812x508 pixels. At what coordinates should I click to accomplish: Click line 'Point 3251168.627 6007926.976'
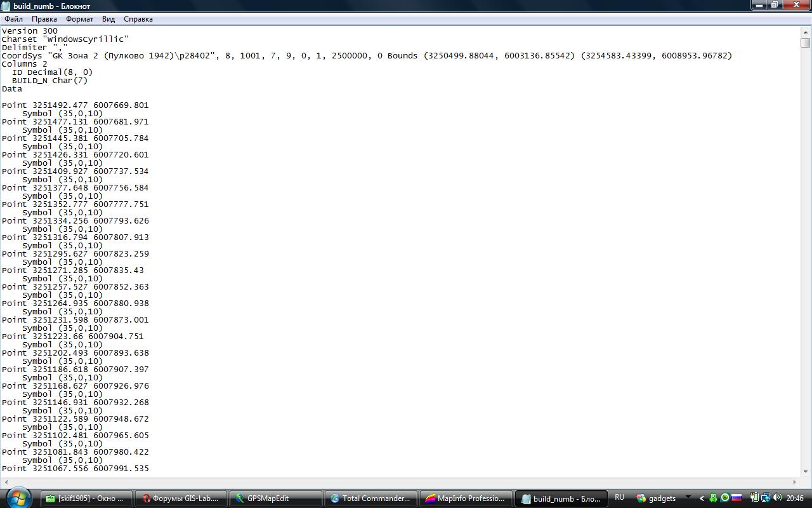[75, 385]
